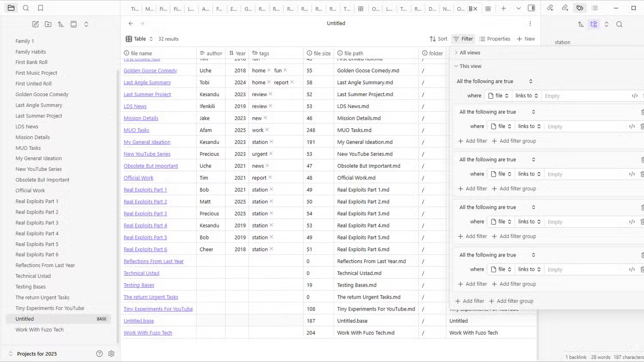Collapse the This view section
644x362 pixels.
pyautogui.click(x=470, y=66)
